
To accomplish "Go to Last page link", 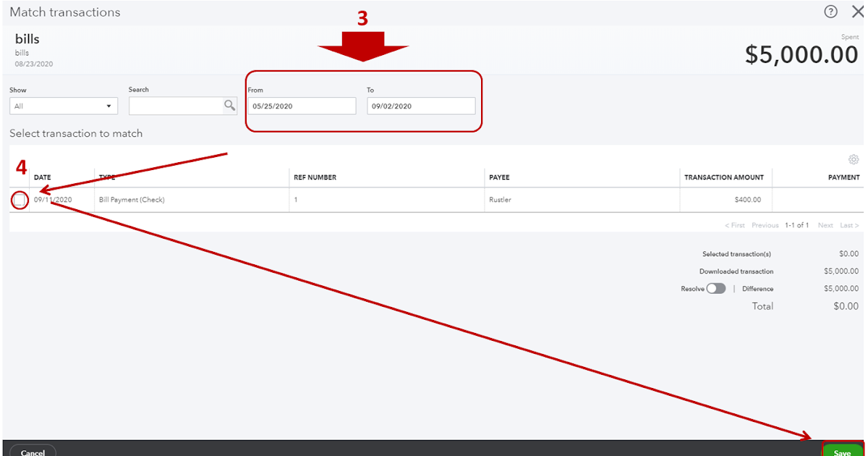I will click(x=849, y=226).
